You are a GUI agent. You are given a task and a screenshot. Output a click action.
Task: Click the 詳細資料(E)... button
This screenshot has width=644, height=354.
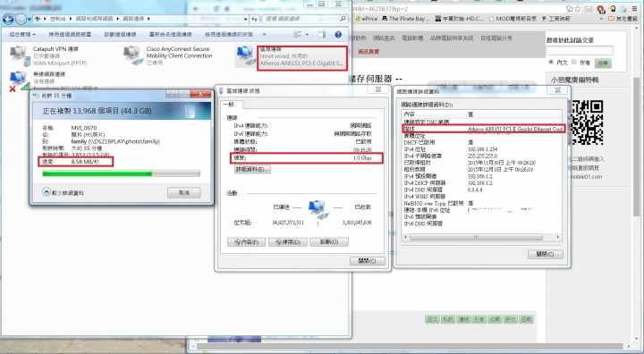[x=252, y=169]
